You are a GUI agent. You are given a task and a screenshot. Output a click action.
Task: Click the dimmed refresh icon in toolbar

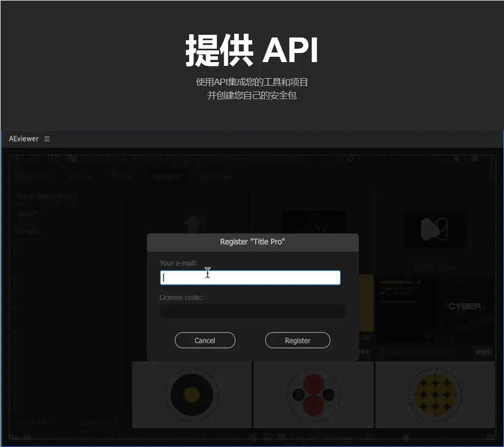coord(54,159)
